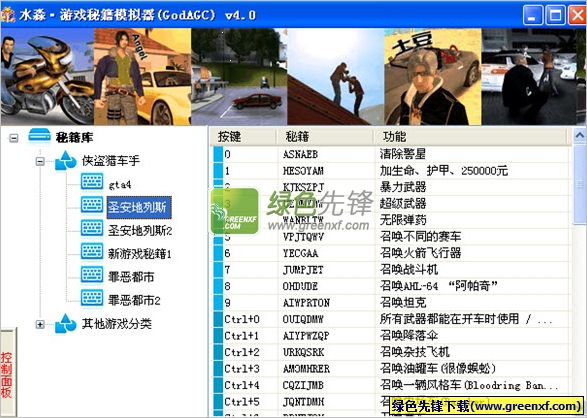Click the keyboard icon beside 圣安地列斯
The image size is (587, 418).
[x=92, y=205]
